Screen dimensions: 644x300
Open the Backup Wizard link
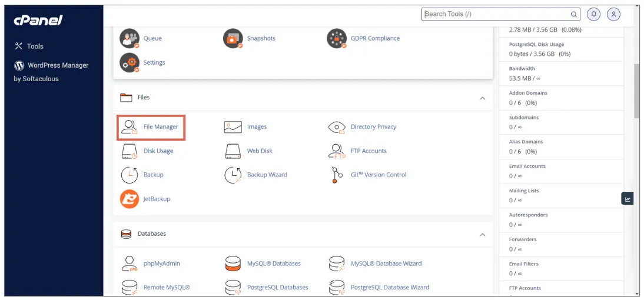tap(267, 175)
